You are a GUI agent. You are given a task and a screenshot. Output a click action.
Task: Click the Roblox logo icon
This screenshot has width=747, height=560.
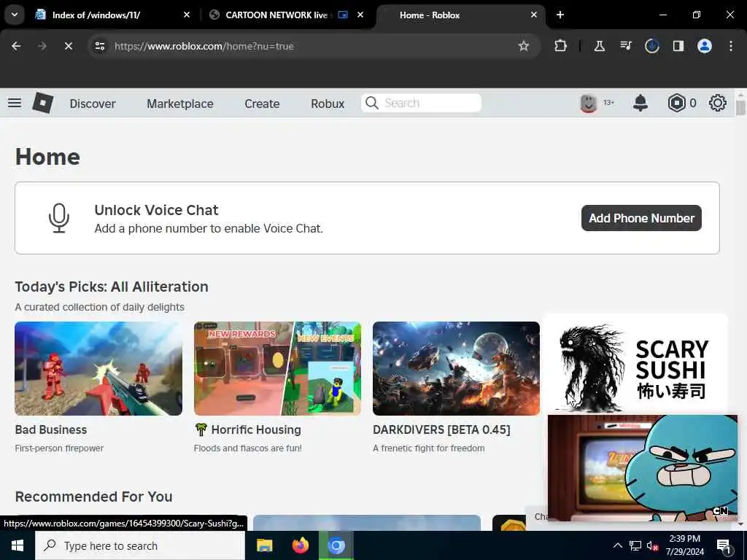click(42, 103)
